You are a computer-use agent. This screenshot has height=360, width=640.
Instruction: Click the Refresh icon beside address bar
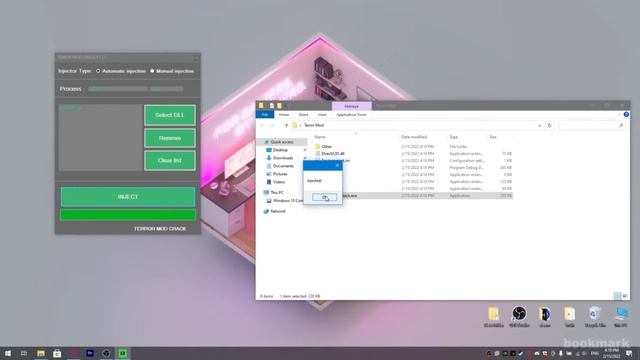click(x=549, y=126)
